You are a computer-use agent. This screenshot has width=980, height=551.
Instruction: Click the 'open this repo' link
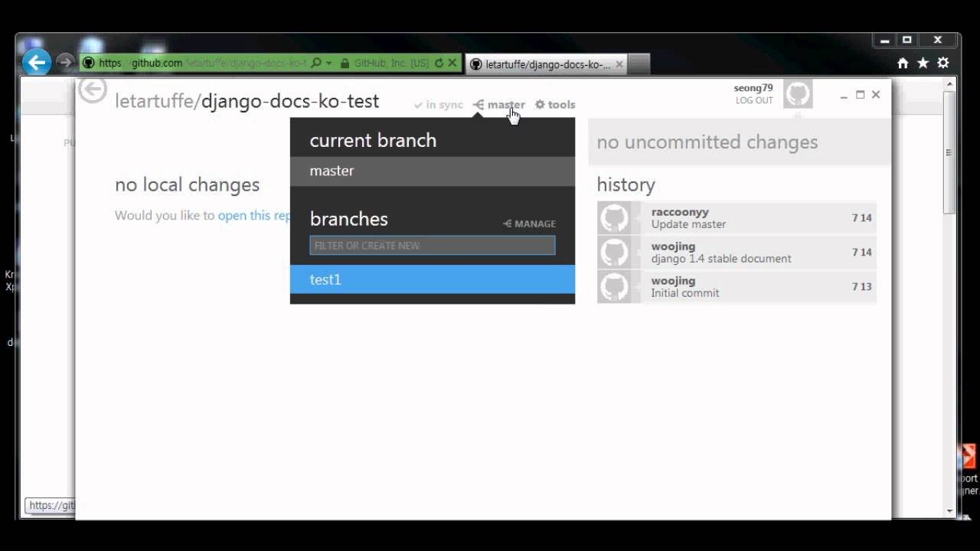[254, 216]
